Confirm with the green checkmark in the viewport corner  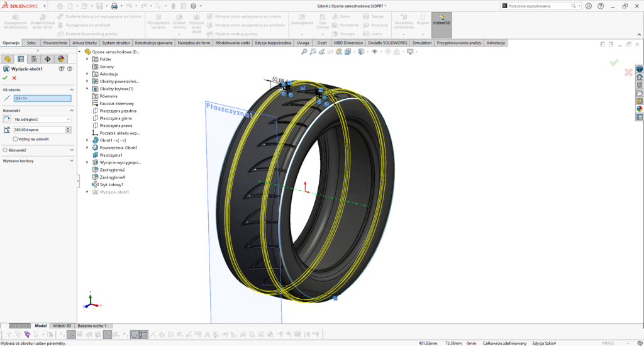pyautogui.click(x=614, y=62)
